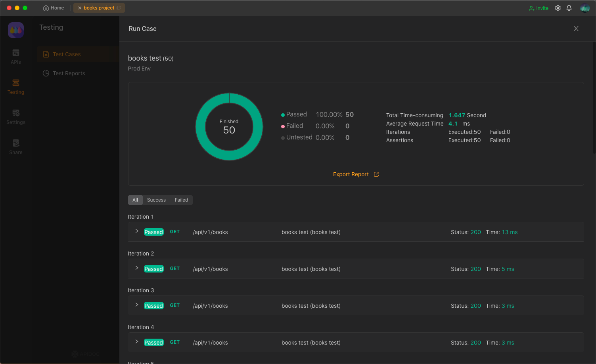Click the app logo in sidebar

(x=16, y=30)
